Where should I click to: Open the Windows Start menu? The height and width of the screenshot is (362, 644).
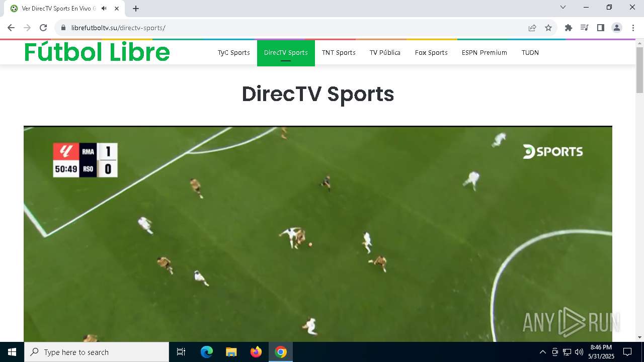tap(12, 352)
